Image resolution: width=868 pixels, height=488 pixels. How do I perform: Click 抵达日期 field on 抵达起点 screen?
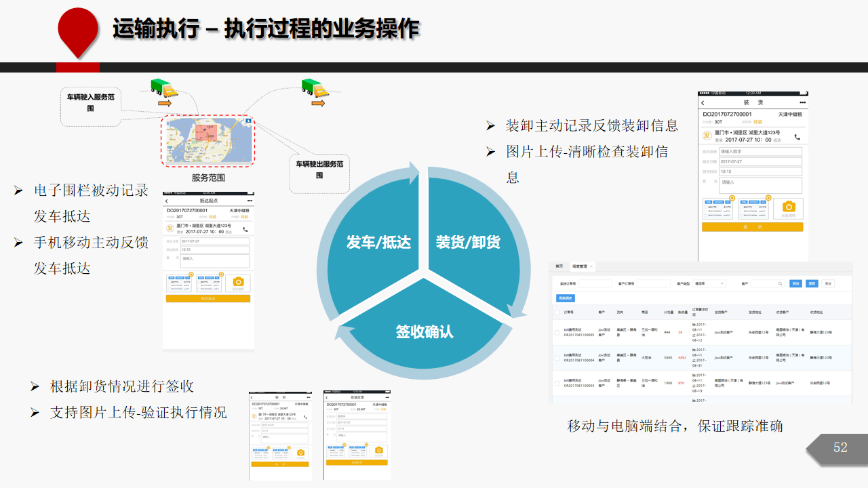click(215, 241)
